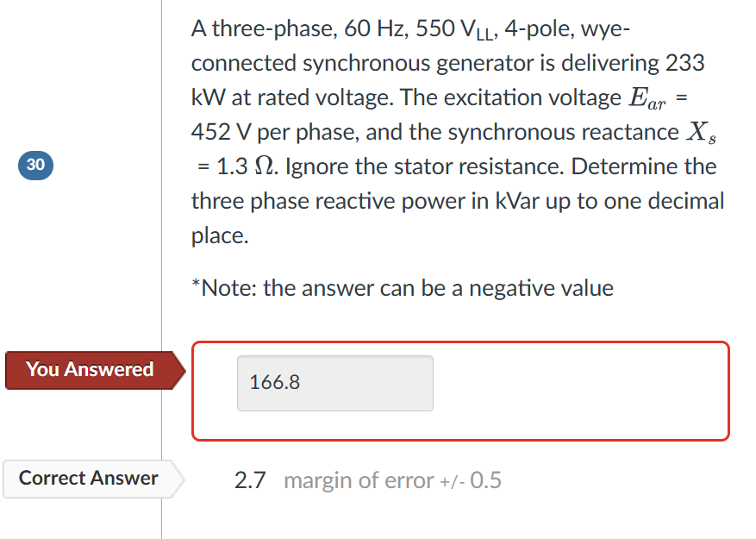Click the blue question number 30 badge

34,166
